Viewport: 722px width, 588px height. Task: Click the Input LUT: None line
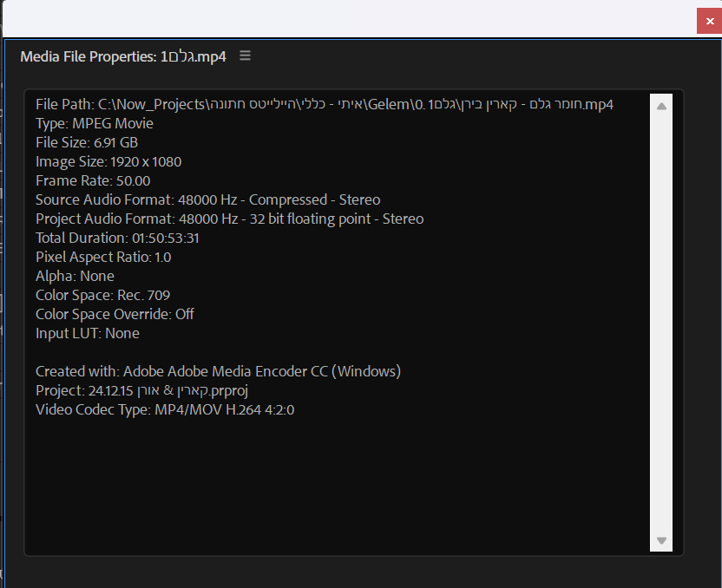point(86,333)
